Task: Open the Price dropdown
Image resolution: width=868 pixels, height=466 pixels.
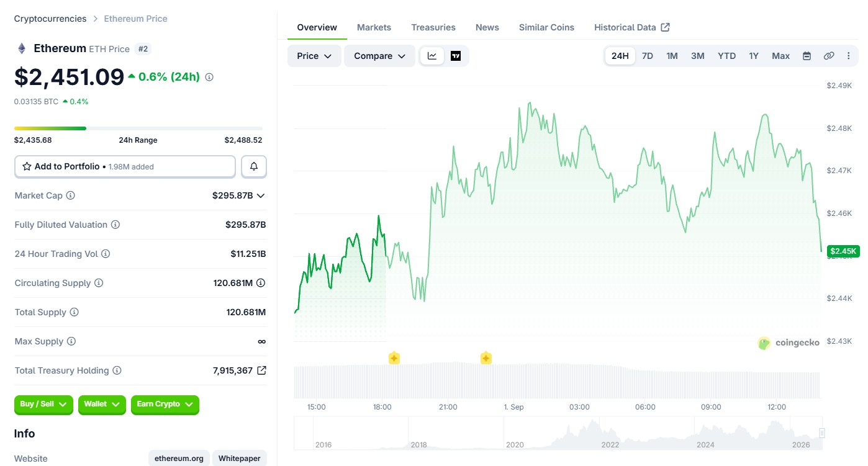Action: (314, 56)
